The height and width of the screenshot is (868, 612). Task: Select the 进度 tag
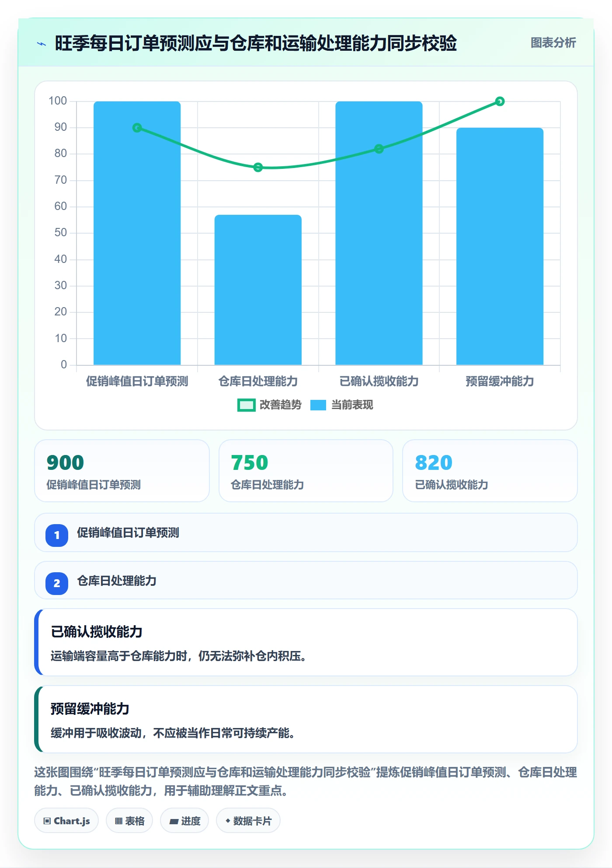[x=184, y=821]
